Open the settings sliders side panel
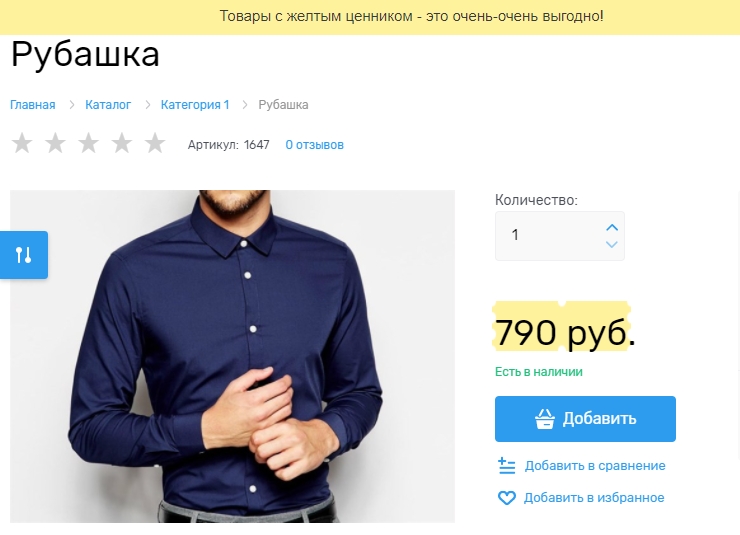This screenshot has height=535, width=740. (x=24, y=255)
